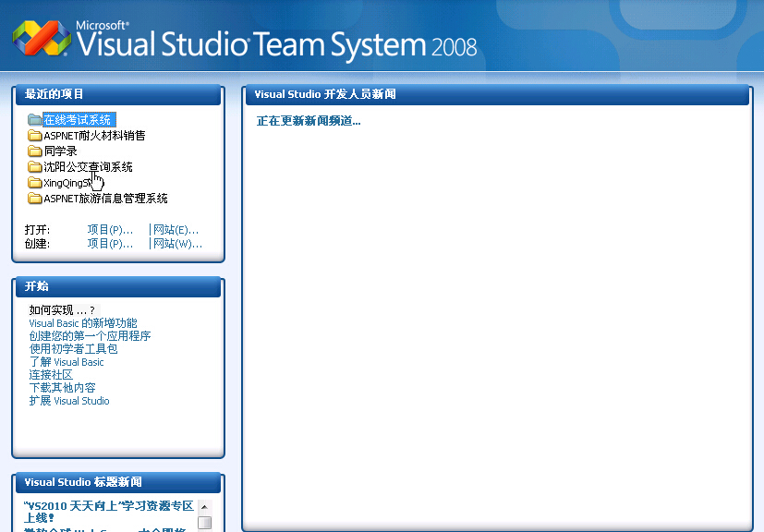Open recent project ASPNET耐火材料销售

(94, 136)
